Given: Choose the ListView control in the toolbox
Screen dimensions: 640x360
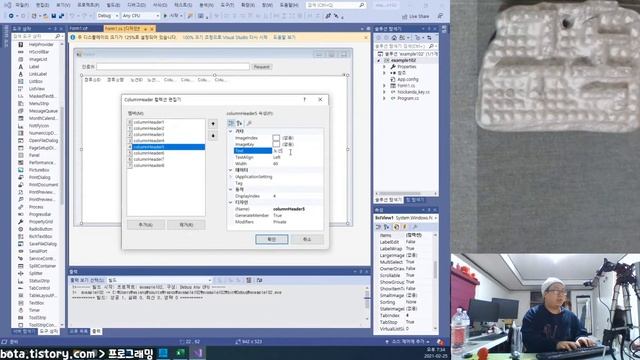Looking at the screenshot, I should click(x=37, y=89).
